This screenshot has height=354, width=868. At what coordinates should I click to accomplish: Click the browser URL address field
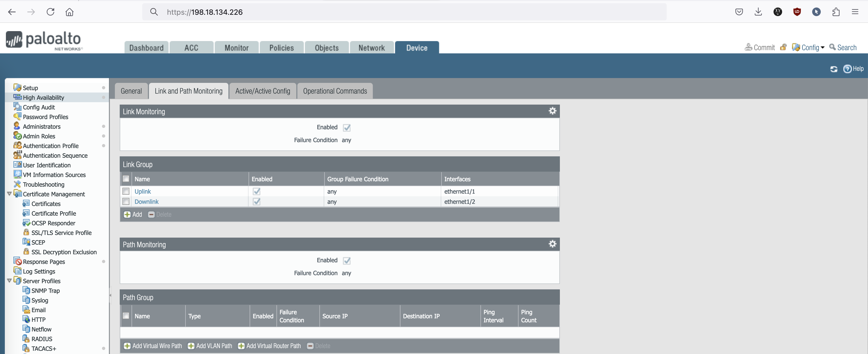(404, 12)
